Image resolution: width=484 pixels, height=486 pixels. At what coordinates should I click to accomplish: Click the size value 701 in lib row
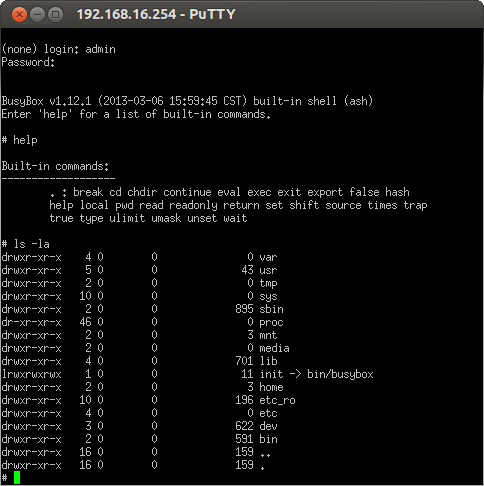(x=244, y=361)
